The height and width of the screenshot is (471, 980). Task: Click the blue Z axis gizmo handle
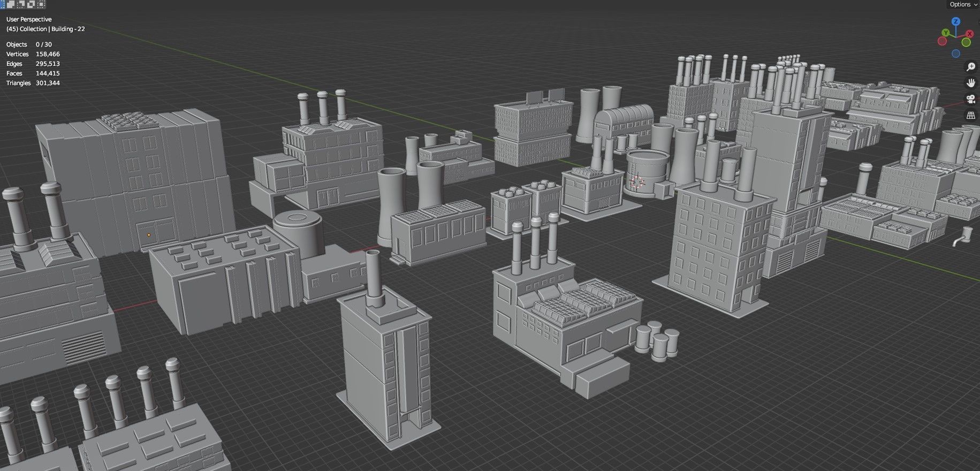[x=956, y=21]
